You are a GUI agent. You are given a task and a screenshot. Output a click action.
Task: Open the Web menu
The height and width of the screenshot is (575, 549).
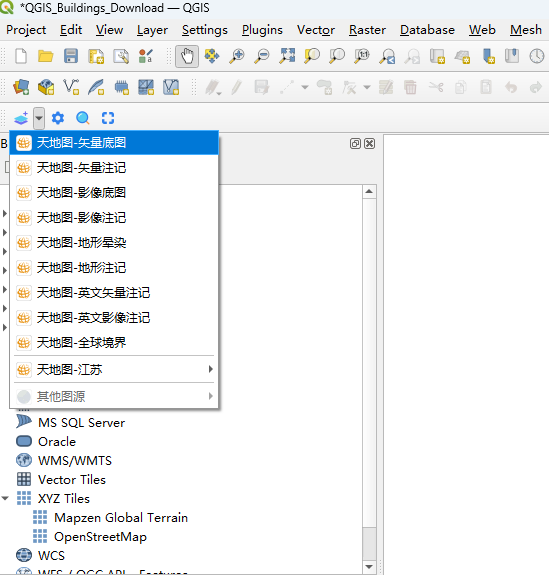[x=482, y=30]
